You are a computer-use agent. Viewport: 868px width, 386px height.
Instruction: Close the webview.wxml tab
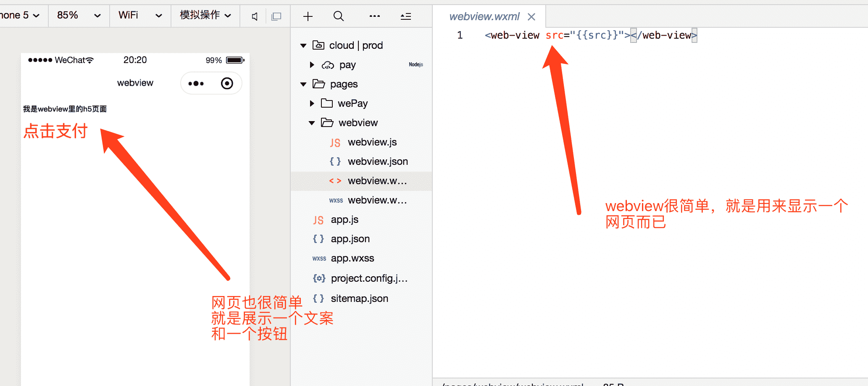click(x=531, y=16)
